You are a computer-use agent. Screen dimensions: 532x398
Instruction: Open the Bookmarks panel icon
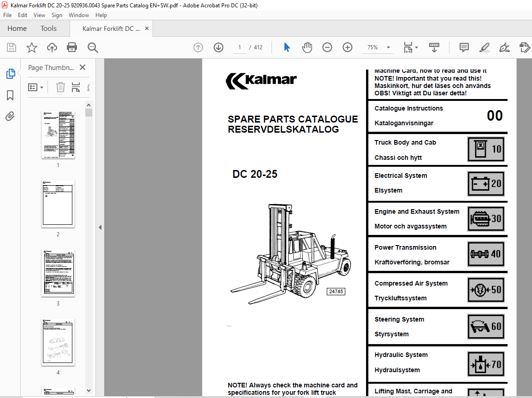(x=10, y=95)
